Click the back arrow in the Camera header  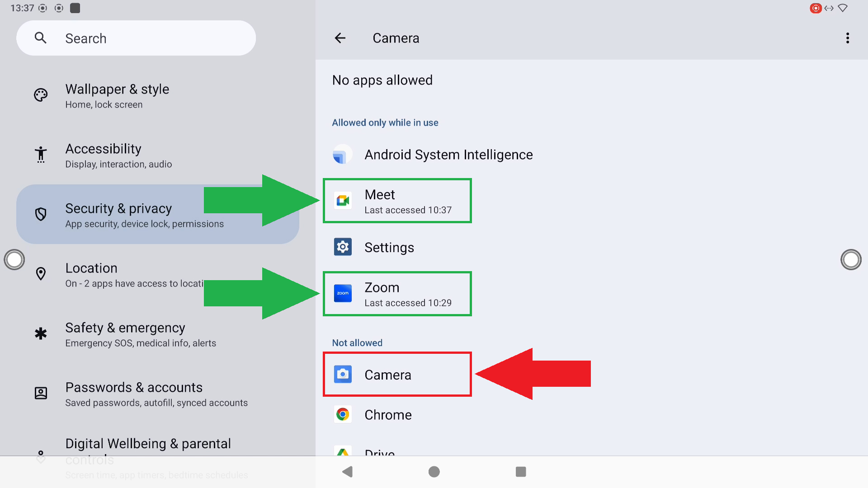tap(340, 38)
